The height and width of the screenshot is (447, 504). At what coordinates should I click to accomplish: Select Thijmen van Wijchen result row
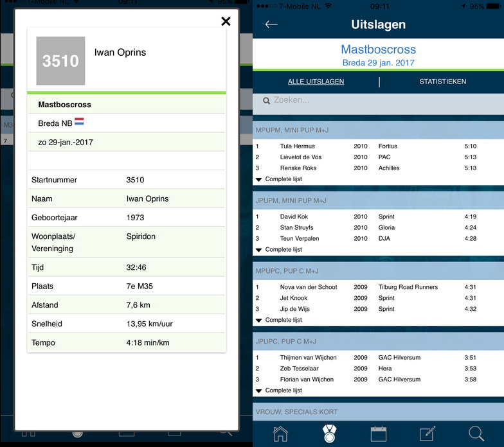(378, 358)
